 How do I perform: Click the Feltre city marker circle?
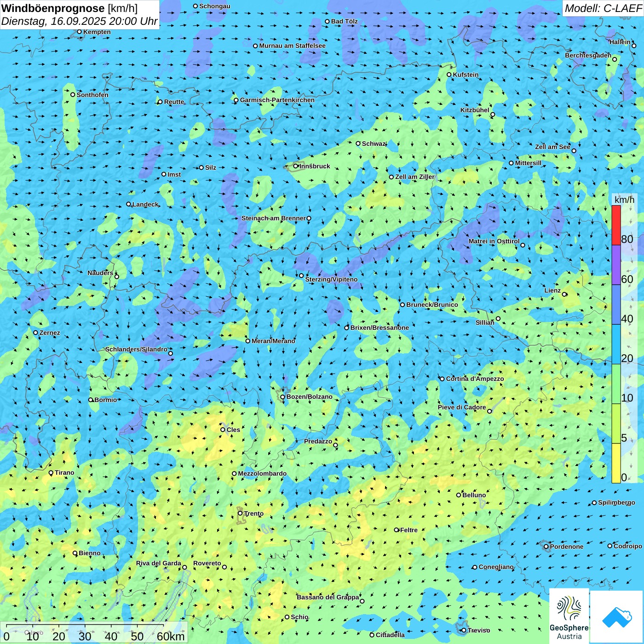[x=397, y=530]
